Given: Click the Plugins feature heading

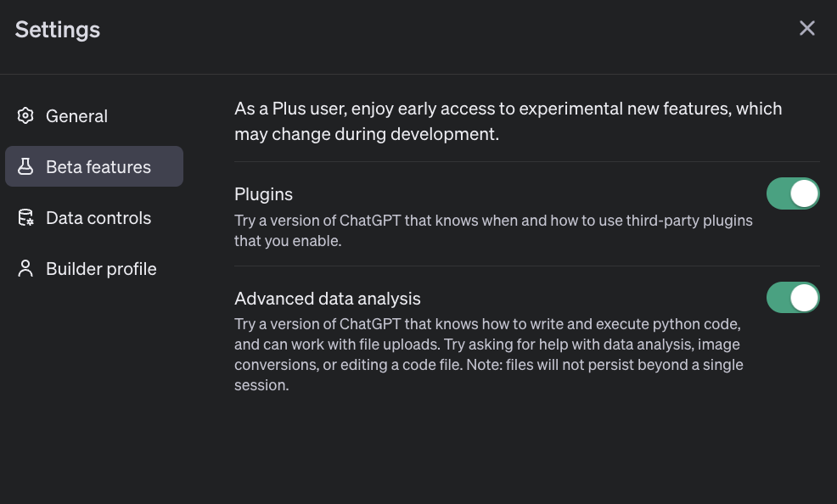Looking at the screenshot, I should point(263,194).
